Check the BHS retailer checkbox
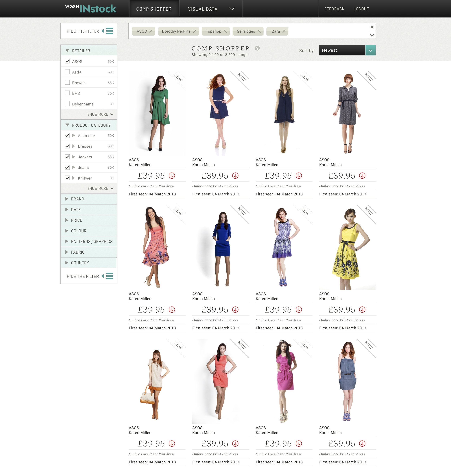 tap(67, 93)
